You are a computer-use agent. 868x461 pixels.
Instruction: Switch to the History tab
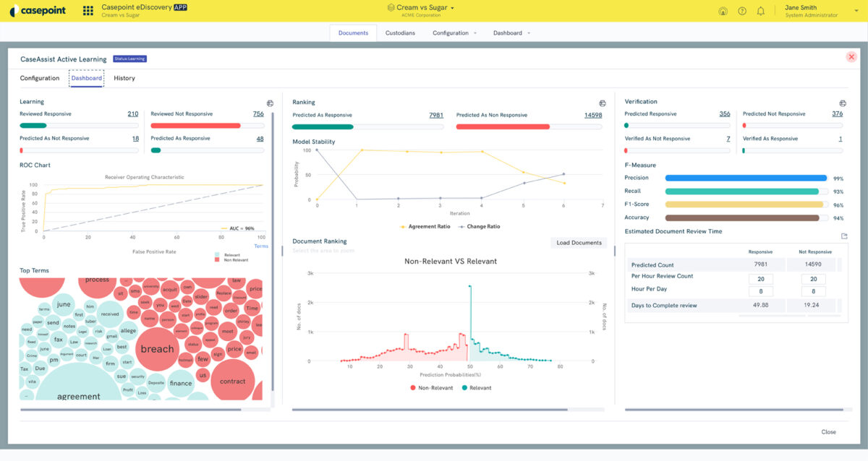pyautogui.click(x=123, y=77)
